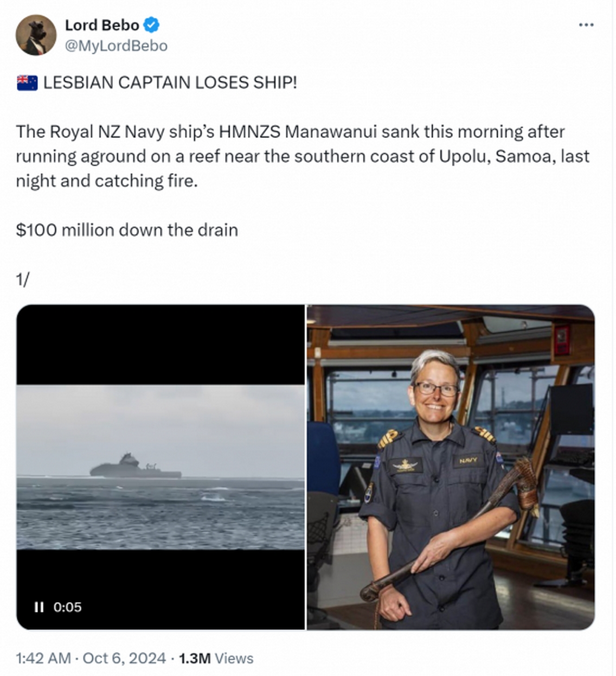Open the three-dot more options menu
Image resolution: width=616 pixels, height=676 pixels.
coord(586,25)
